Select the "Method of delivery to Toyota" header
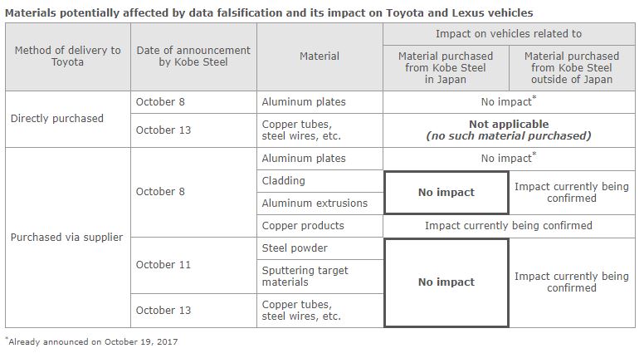 [68, 56]
